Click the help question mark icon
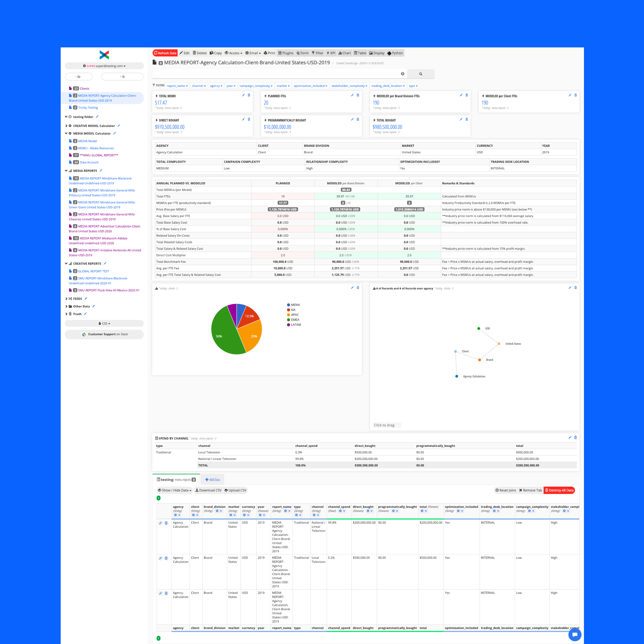The height and width of the screenshot is (644, 644). click(402, 74)
